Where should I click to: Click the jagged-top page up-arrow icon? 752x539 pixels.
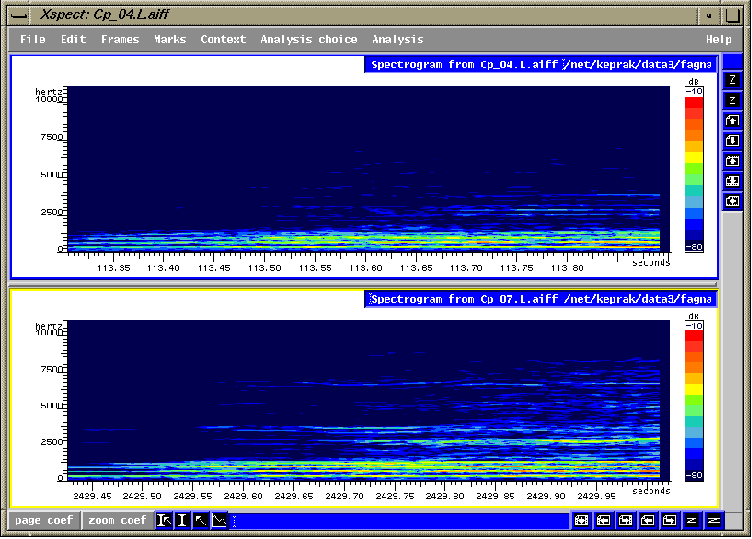pyautogui.click(x=732, y=161)
